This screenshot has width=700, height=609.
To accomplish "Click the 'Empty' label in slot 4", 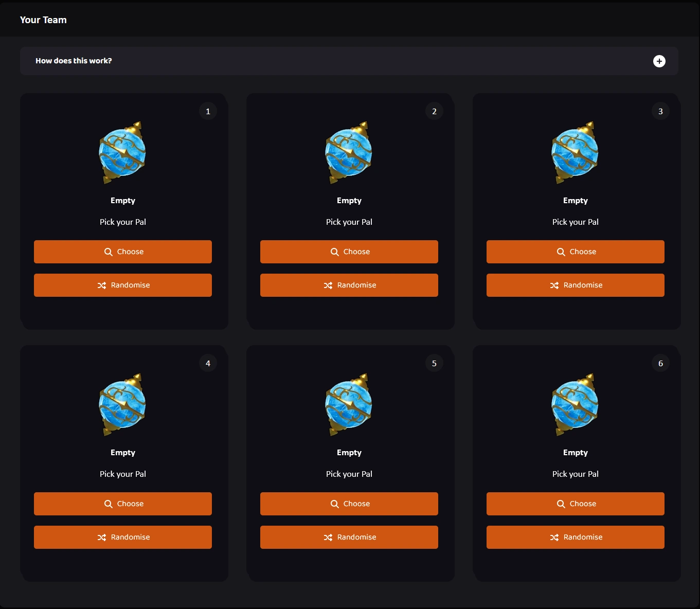I will click(123, 453).
